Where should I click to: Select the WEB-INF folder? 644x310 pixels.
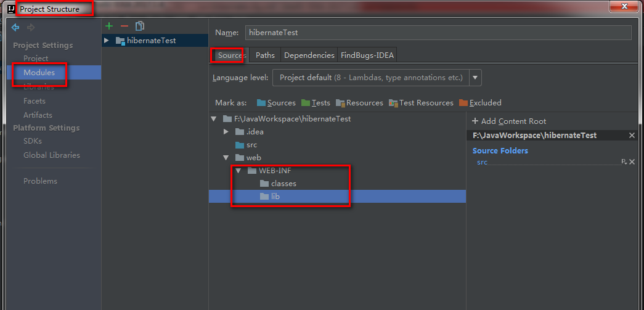pyautogui.click(x=269, y=170)
